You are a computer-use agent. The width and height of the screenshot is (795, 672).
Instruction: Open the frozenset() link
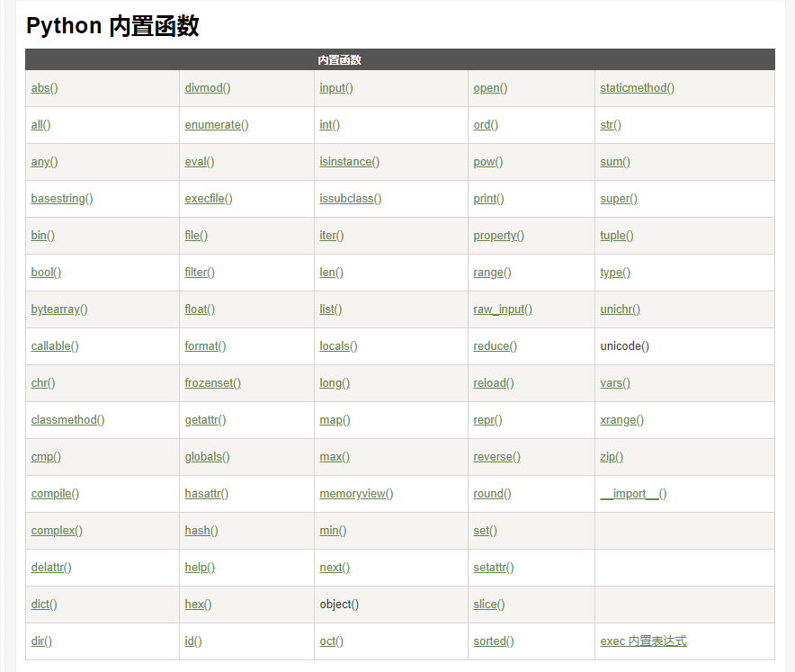click(213, 383)
